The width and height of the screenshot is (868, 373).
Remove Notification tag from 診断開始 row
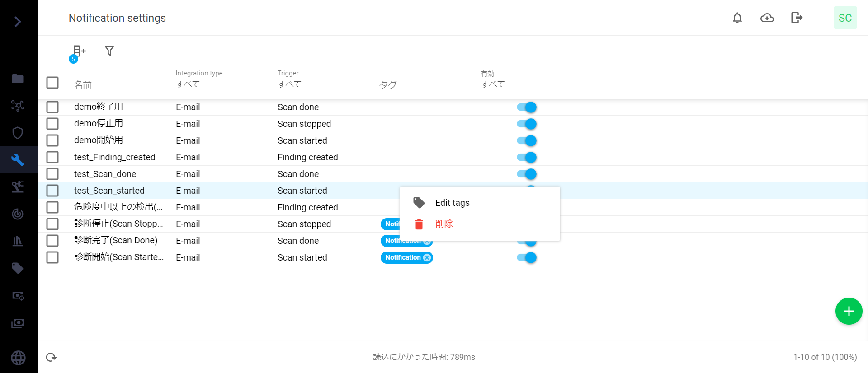[427, 257]
